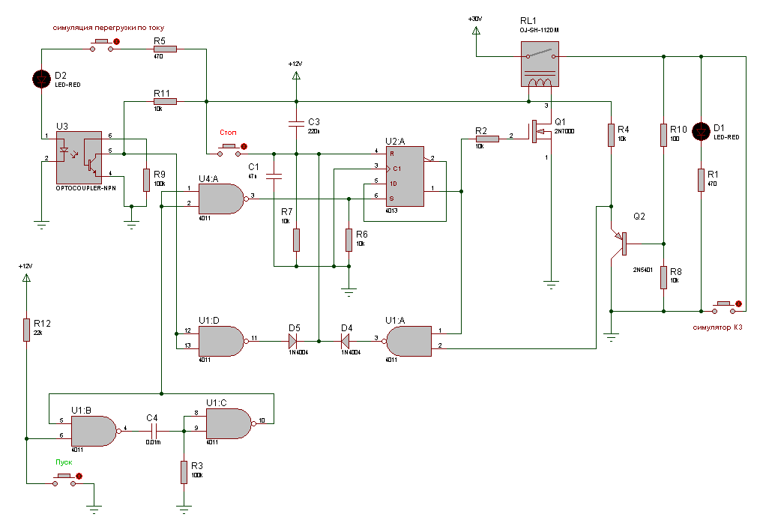This screenshot has width=757, height=532.
Task: Click the C4 capacitor
Action: pos(152,431)
